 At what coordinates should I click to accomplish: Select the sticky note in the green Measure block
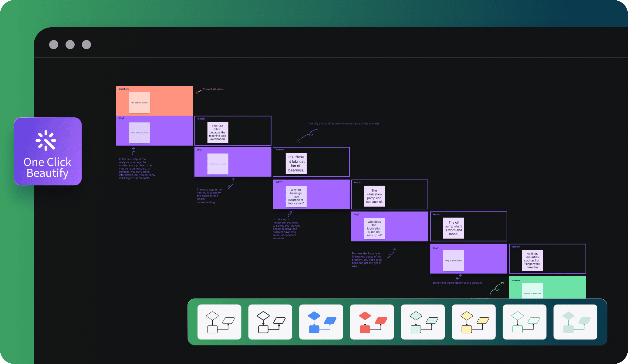532,291
